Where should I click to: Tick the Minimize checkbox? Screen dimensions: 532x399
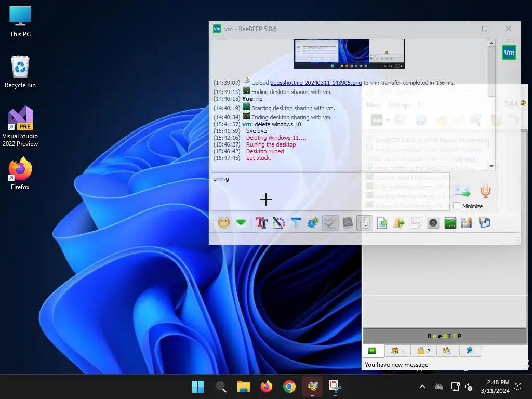click(x=457, y=206)
